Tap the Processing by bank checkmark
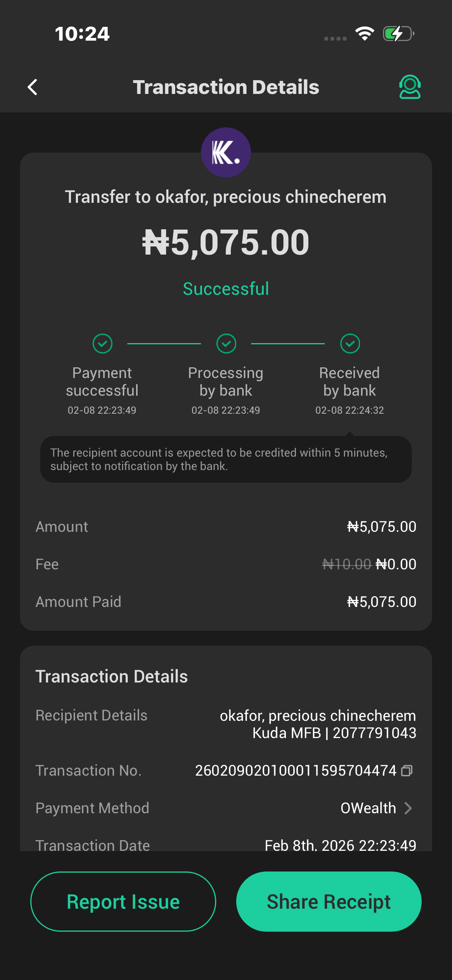The image size is (452, 980). click(x=226, y=344)
